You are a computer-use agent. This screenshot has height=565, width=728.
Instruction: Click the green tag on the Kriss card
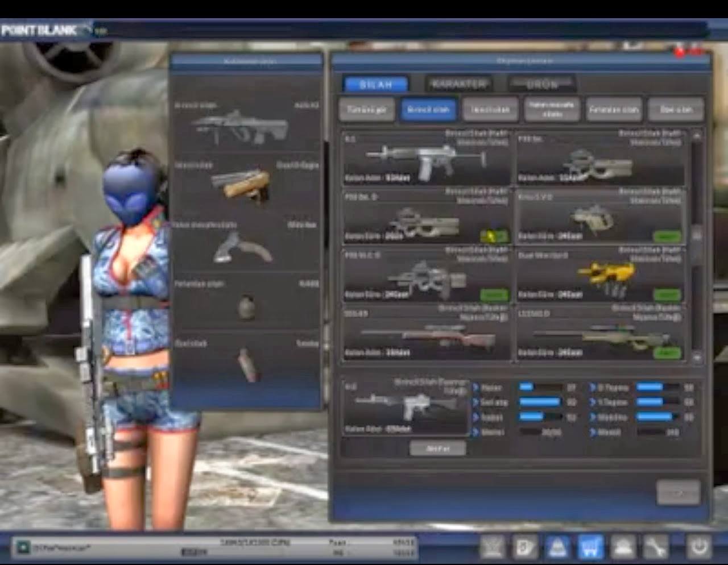(667, 236)
